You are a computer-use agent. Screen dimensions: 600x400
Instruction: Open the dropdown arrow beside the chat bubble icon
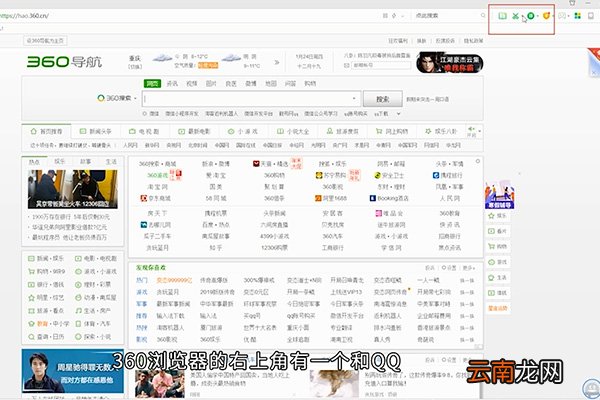click(569, 16)
